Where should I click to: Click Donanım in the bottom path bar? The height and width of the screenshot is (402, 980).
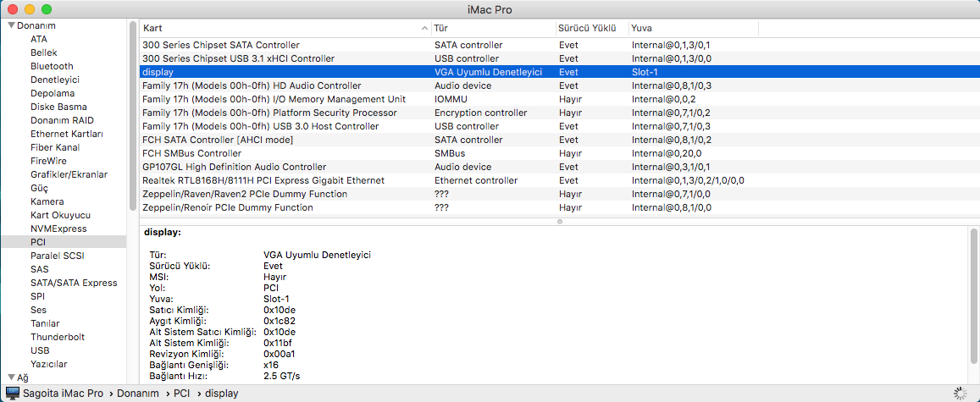138,394
